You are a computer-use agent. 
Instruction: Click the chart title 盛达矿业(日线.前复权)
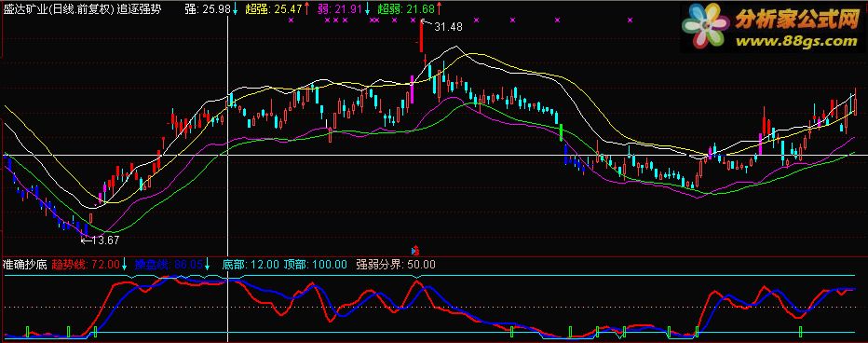(60, 9)
